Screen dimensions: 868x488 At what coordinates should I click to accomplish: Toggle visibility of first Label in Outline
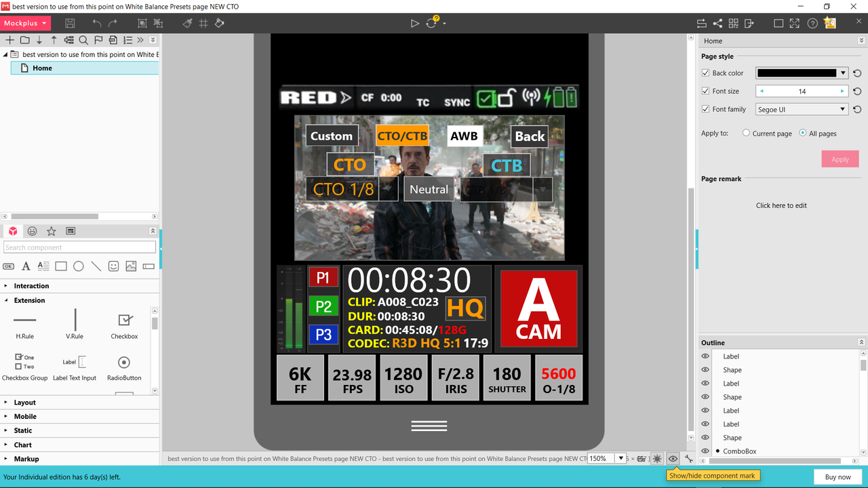pos(705,356)
